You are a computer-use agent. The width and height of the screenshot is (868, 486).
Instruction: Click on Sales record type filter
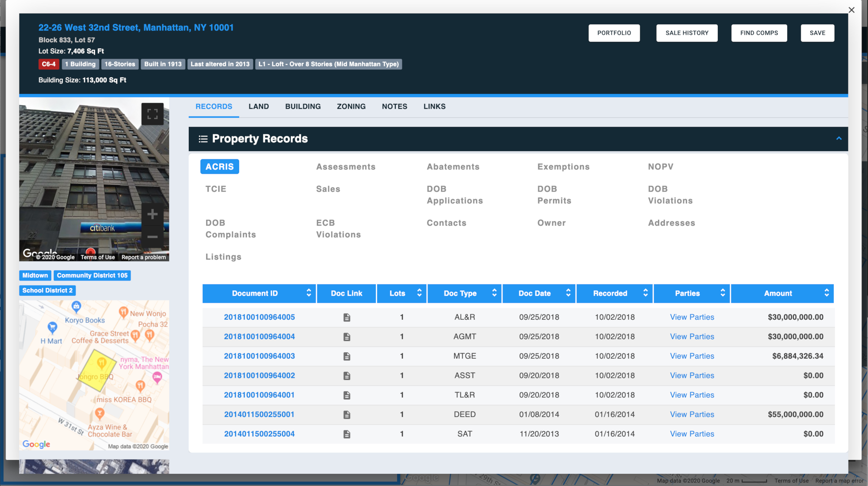328,188
